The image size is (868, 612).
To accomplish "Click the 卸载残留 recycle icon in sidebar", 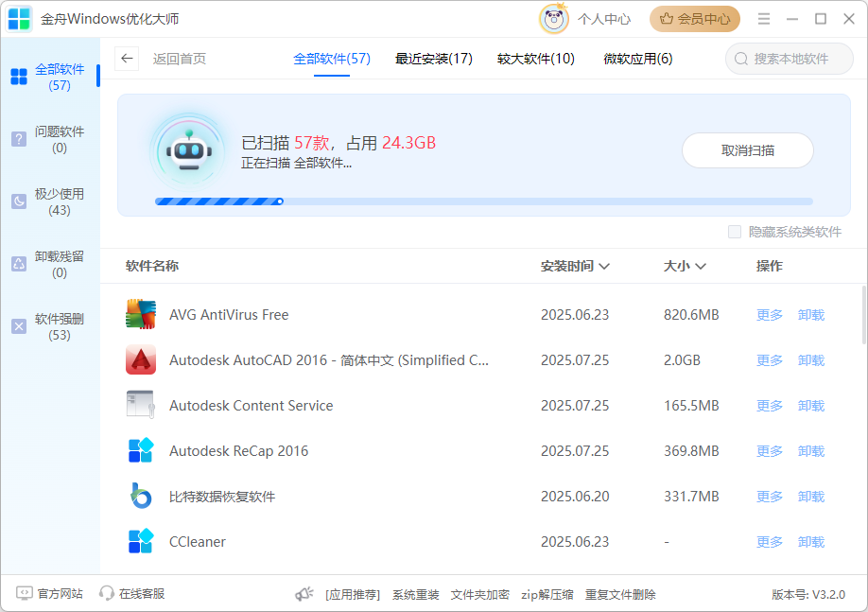I will tap(19, 264).
